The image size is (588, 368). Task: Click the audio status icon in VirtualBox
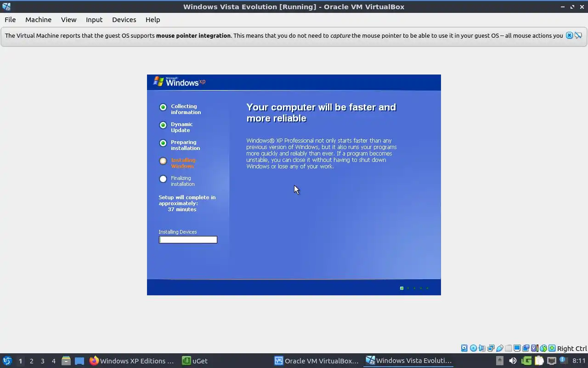point(482,348)
